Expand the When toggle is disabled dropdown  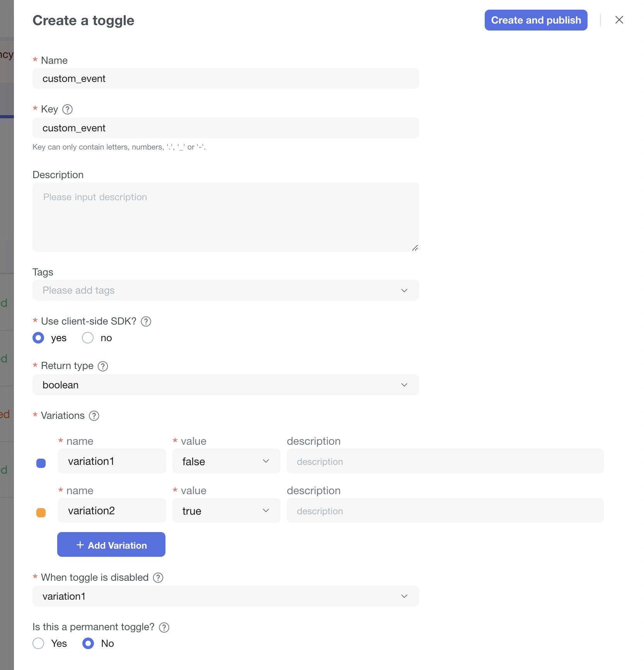click(225, 596)
